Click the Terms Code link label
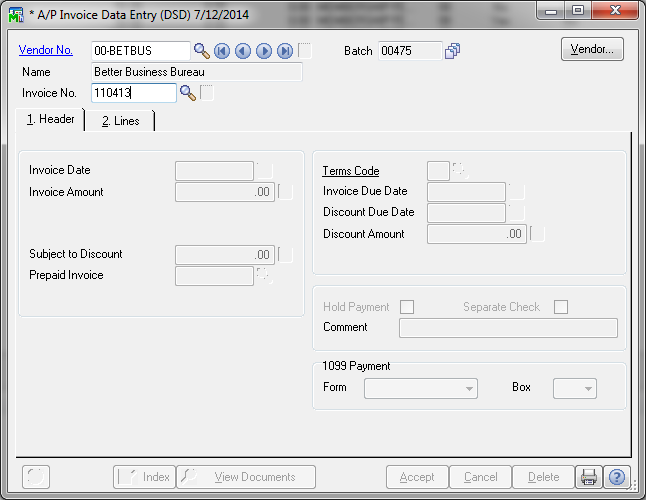 (350, 171)
